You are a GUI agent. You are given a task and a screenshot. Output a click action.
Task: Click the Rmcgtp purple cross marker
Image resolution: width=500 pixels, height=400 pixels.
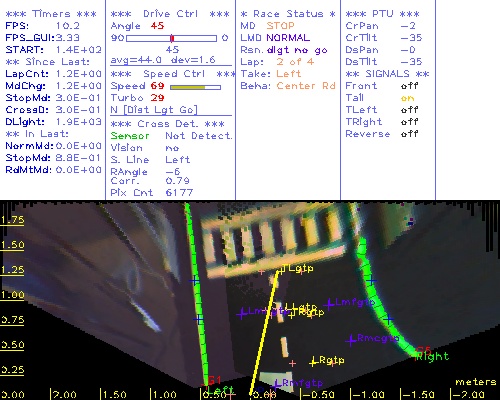[351, 340]
